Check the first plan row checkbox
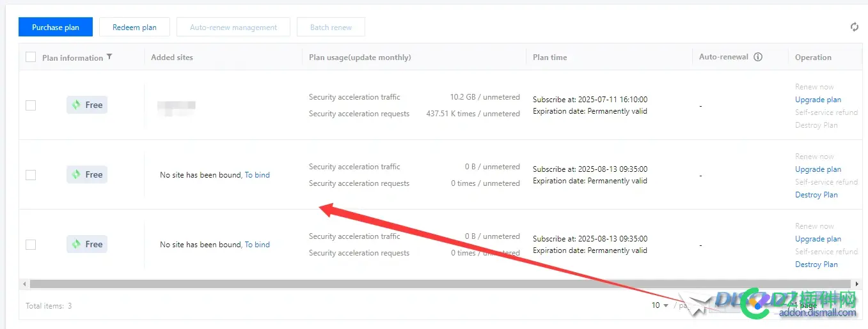The image size is (868, 329). click(x=31, y=105)
